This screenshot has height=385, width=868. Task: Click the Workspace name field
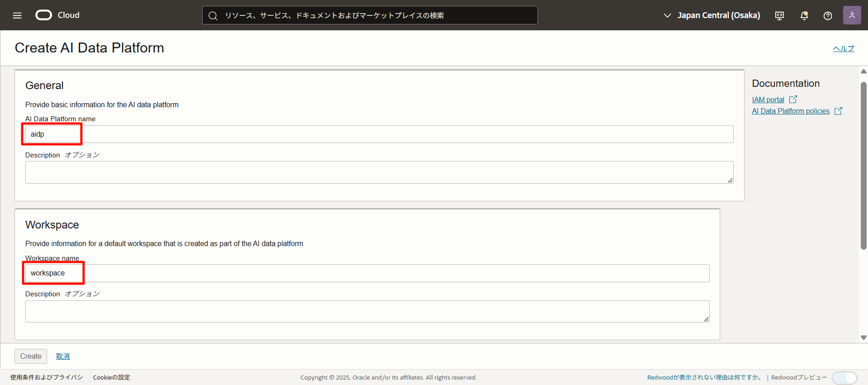tap(368, 273)
